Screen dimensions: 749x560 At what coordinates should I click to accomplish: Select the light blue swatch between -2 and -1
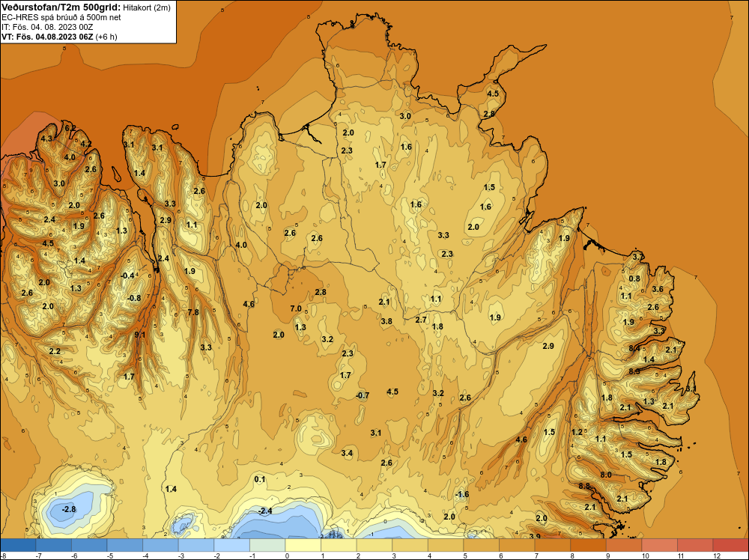click(x=231, y=545)
